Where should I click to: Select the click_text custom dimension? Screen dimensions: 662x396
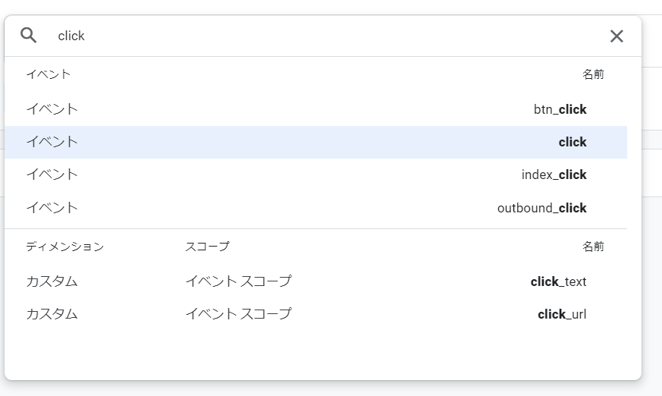click(x=316, y=282)
